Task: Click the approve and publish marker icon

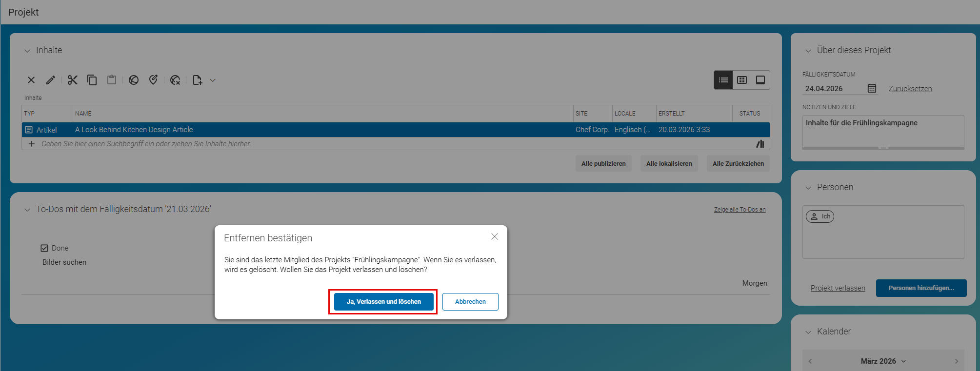Action: (x=153, y=80)
